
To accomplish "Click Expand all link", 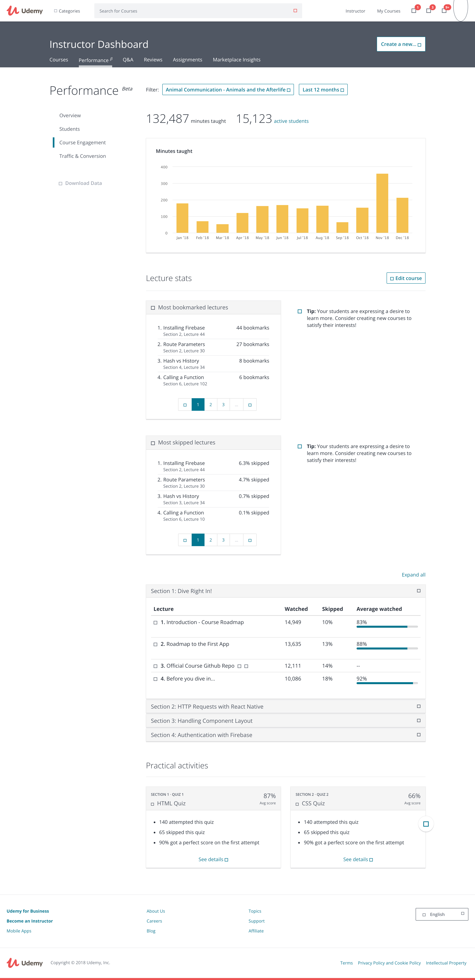I will pos(413,575).
